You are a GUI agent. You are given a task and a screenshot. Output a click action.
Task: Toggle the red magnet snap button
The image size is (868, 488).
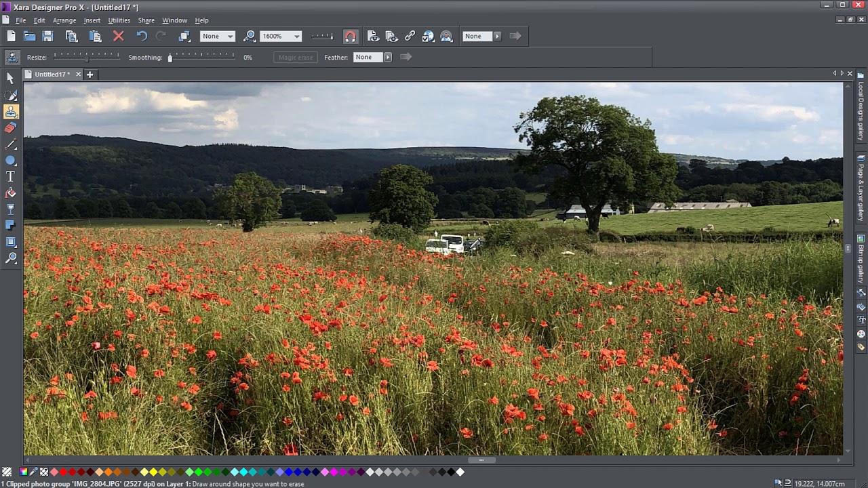350,36
